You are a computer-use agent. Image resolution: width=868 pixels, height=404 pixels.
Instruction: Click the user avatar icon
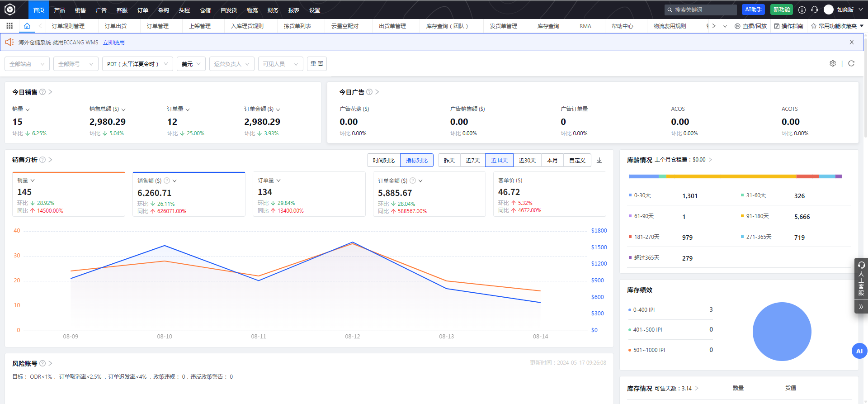[828, 10]
